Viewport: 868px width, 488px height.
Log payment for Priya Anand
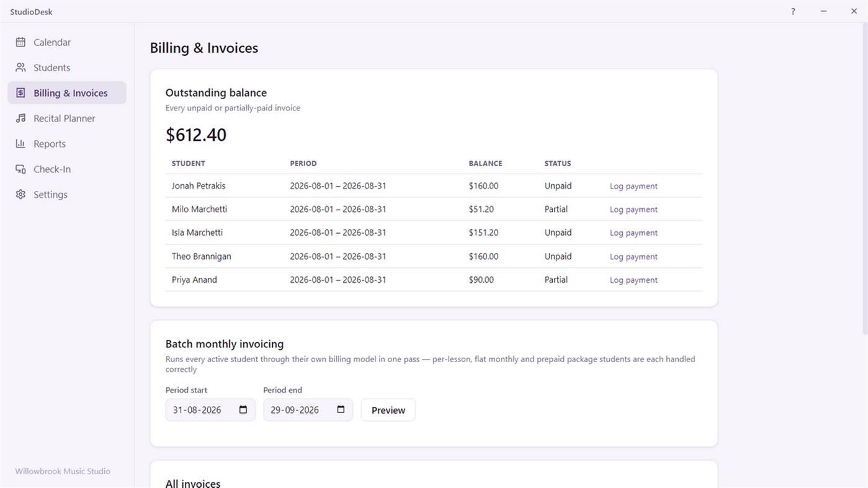coord(633,280)
